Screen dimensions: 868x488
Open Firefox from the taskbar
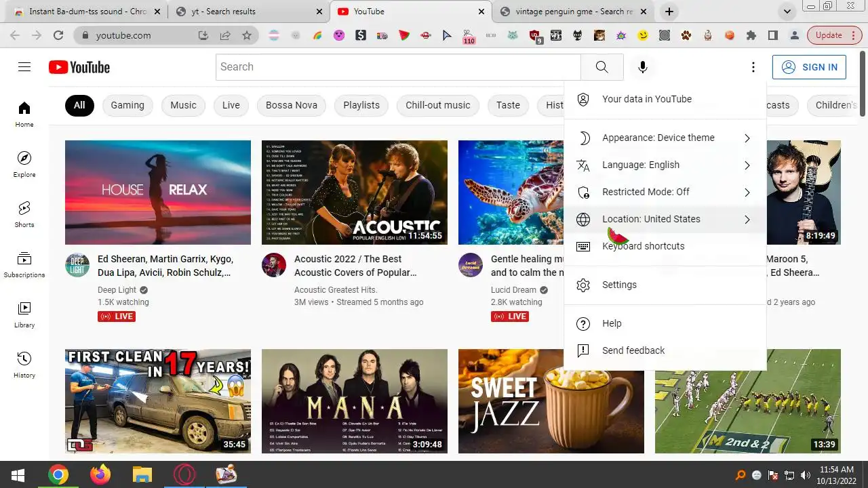click(100, 474)
